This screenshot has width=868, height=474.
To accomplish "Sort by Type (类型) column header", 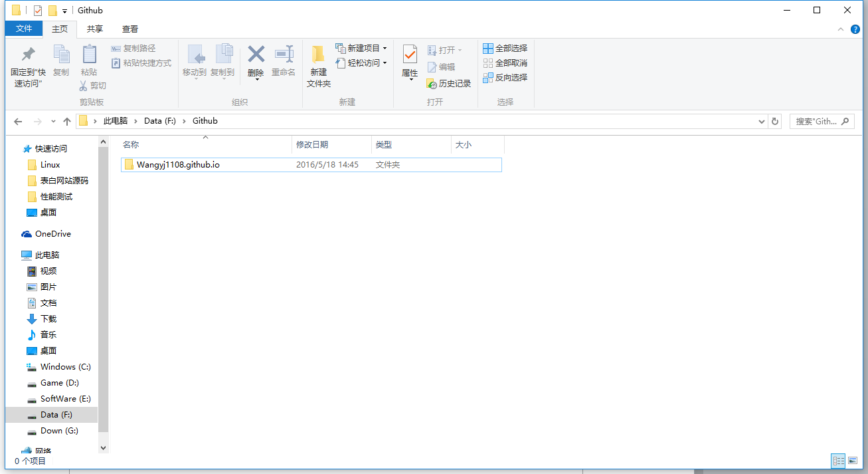I will [x=411, y=144].
